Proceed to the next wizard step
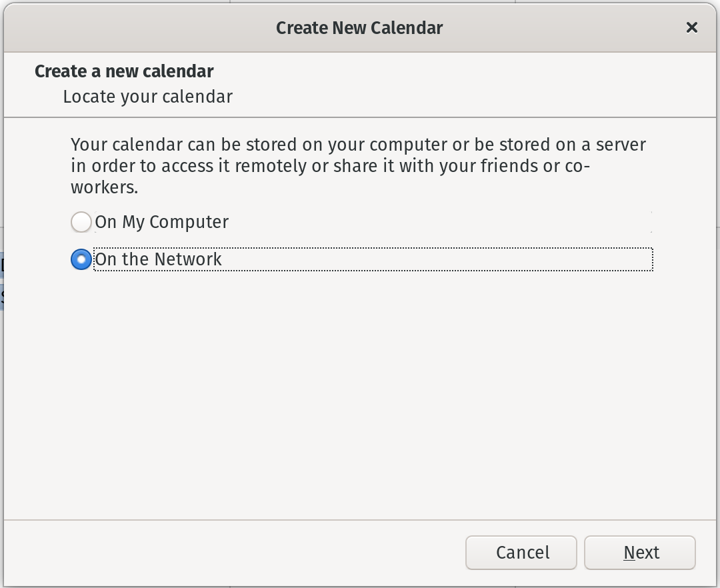This screenshot has width=720, height=588. pos(639,552)
